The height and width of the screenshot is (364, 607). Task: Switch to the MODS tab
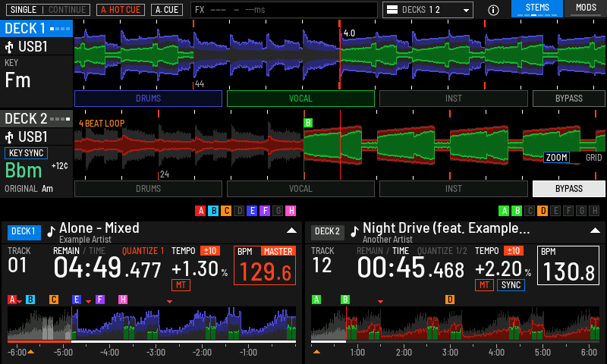point(586,8)
